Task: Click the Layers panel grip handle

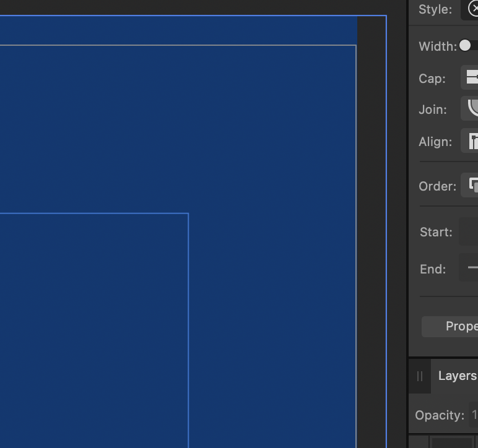Action: [420, 376]
